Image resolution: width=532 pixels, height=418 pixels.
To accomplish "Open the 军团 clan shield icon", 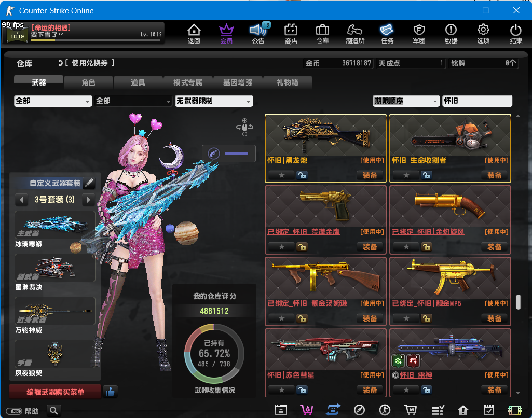I will pos(419,34).
